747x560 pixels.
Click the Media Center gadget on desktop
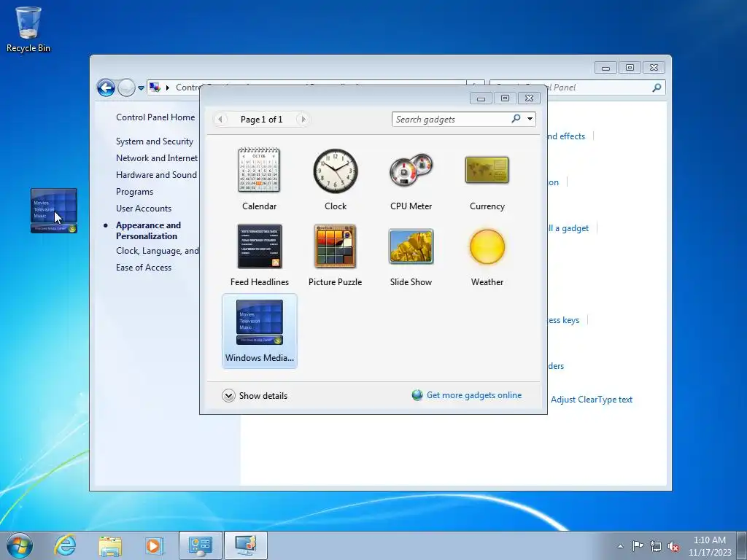coord(53,210)
